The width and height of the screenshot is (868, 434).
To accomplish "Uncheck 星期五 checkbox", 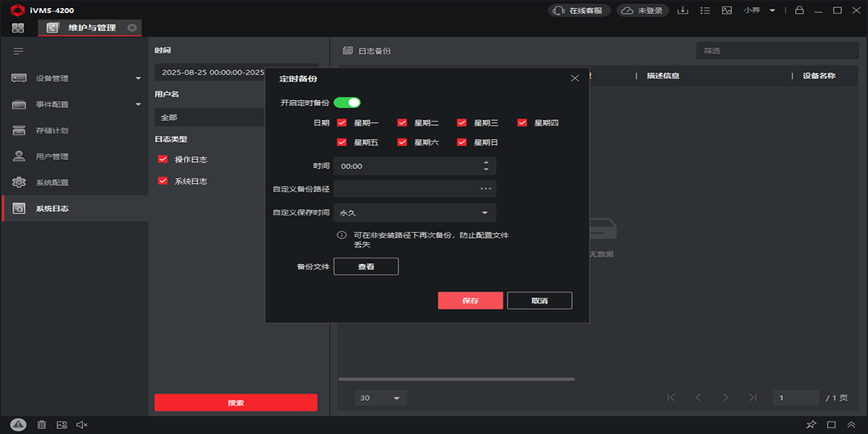I will (342, 142).
